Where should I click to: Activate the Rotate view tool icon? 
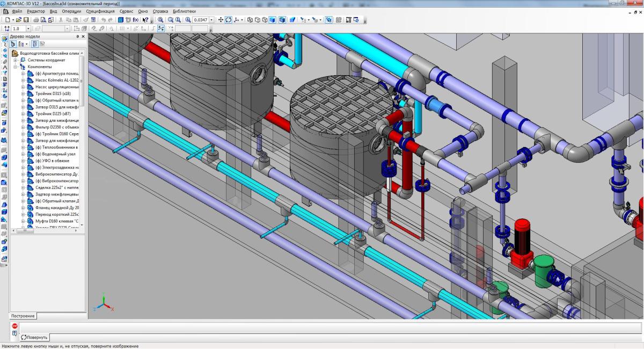pyautogui.click(x=228, y=20)
